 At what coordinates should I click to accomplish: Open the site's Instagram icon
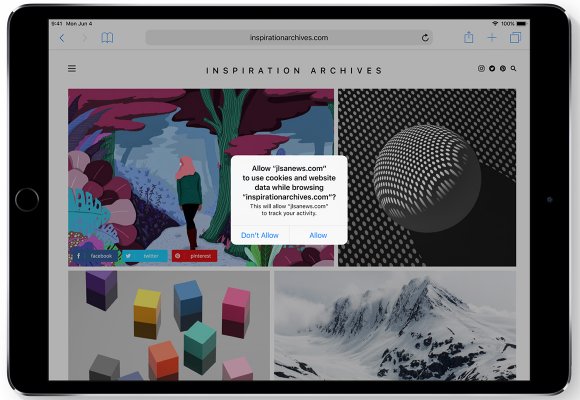coord(481,68)
